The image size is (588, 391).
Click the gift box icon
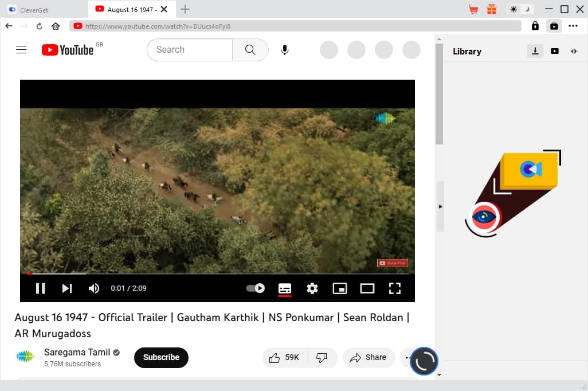[492, 9]
